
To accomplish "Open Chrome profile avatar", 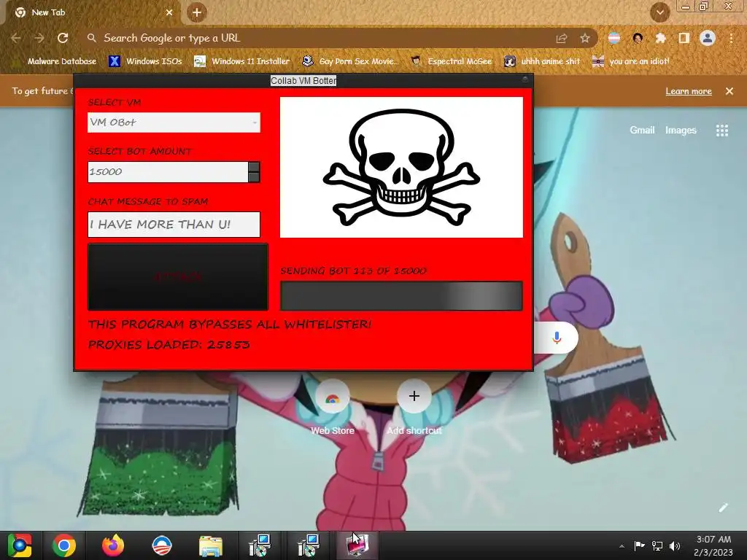I will click(x=708, y=38).
